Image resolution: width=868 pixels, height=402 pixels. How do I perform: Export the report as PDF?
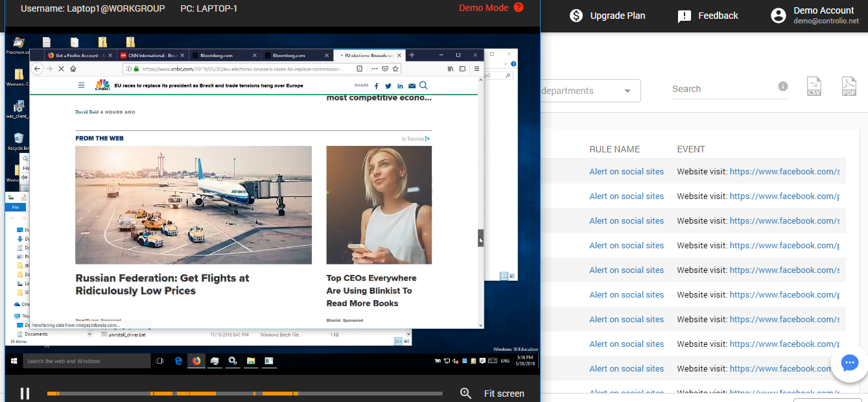click(849, 87)
